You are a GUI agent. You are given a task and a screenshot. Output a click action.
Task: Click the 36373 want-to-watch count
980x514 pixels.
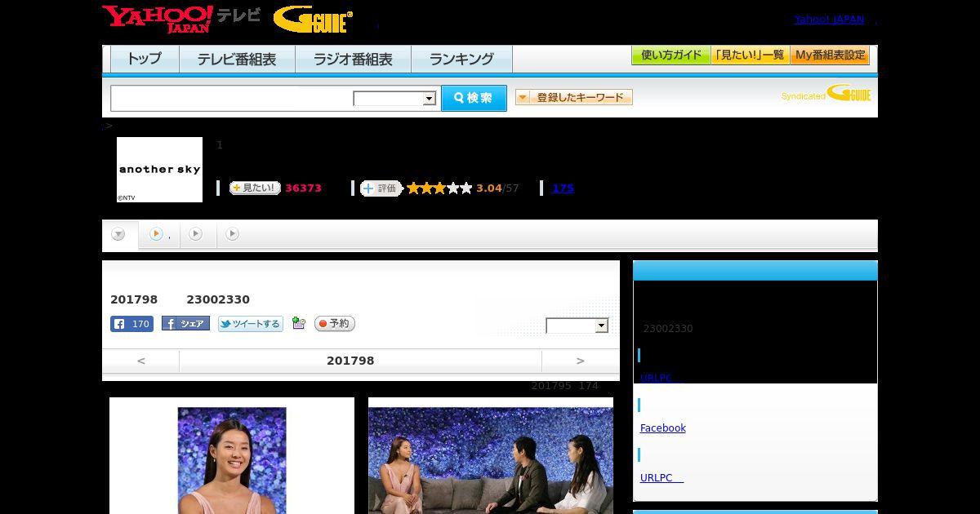click(303, 188)
